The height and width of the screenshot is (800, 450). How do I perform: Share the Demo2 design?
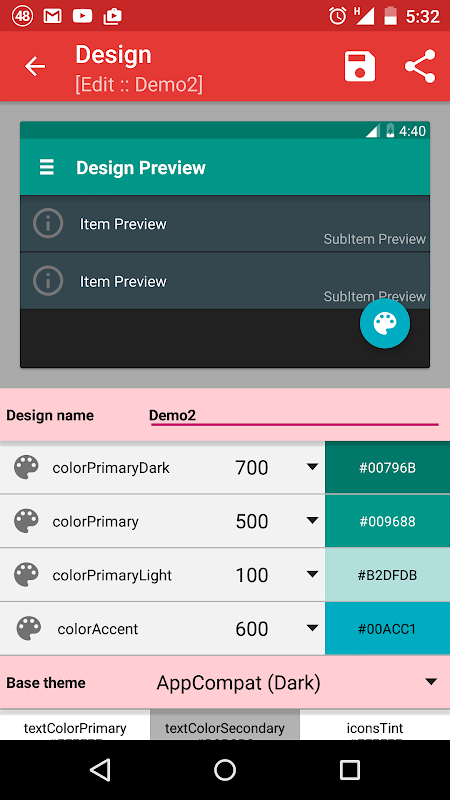(x=420, y=66)
